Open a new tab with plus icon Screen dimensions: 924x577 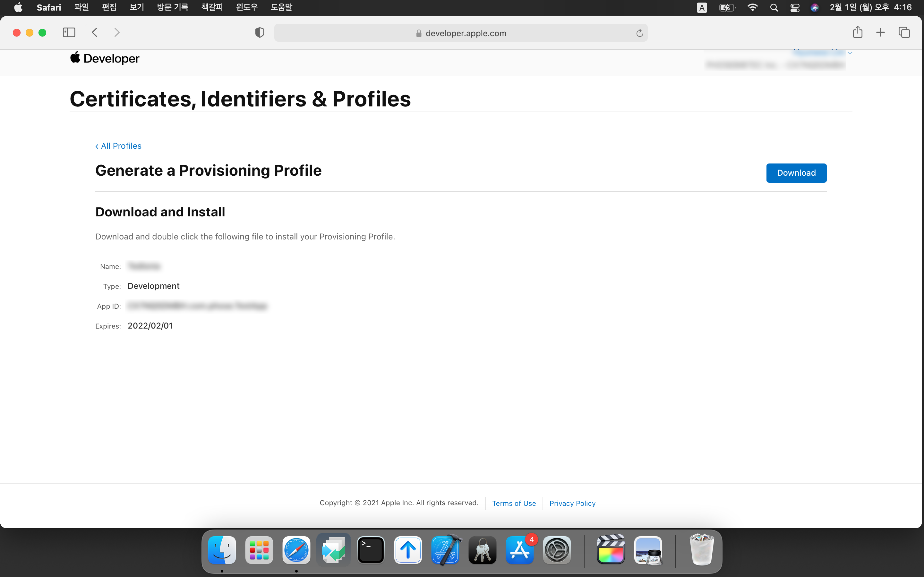(880, 32)
